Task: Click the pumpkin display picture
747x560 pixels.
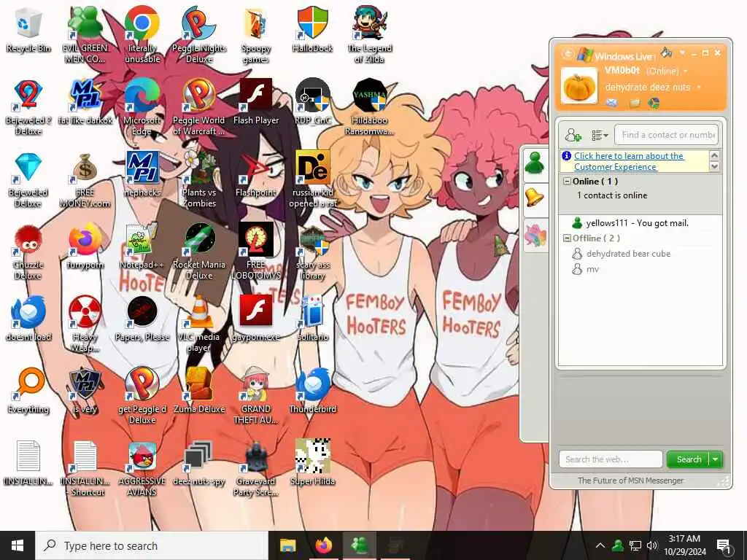Action: click(x=579, y=86)
